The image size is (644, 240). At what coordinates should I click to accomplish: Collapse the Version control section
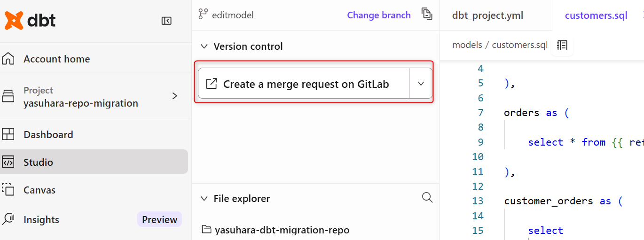click(204, 46)
